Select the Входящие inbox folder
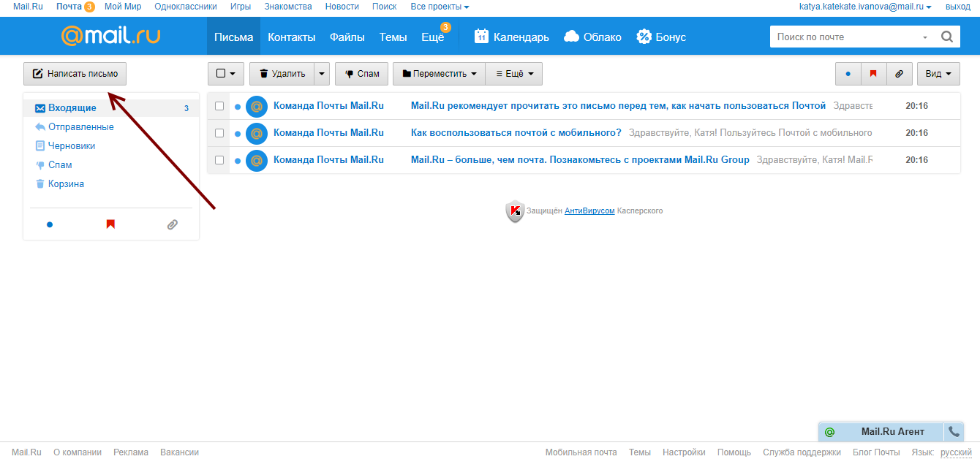Image resolution: width=980 pixels, height=459 pixels. click(111, 108)
